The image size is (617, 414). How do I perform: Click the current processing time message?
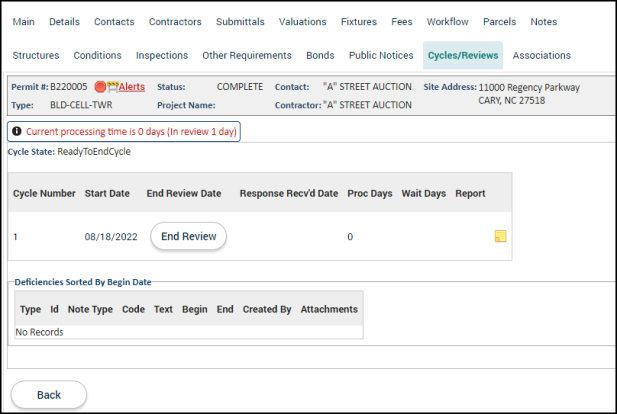tap(131, 131)
